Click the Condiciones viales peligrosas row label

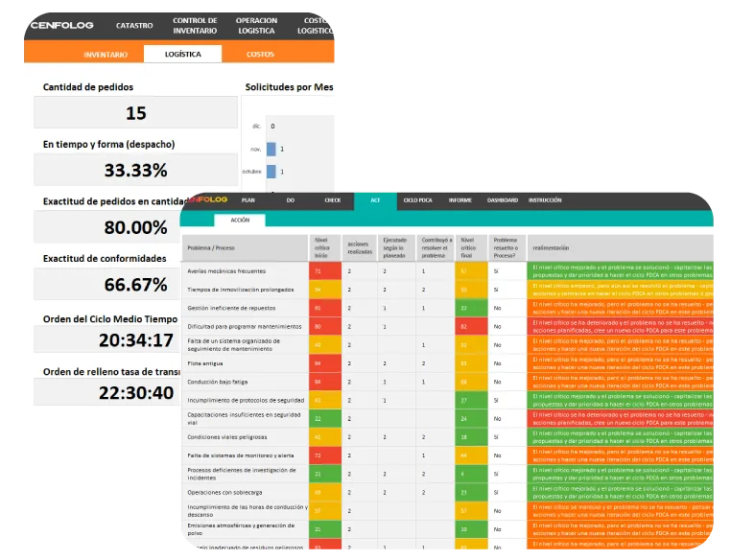tap(227, 437)
